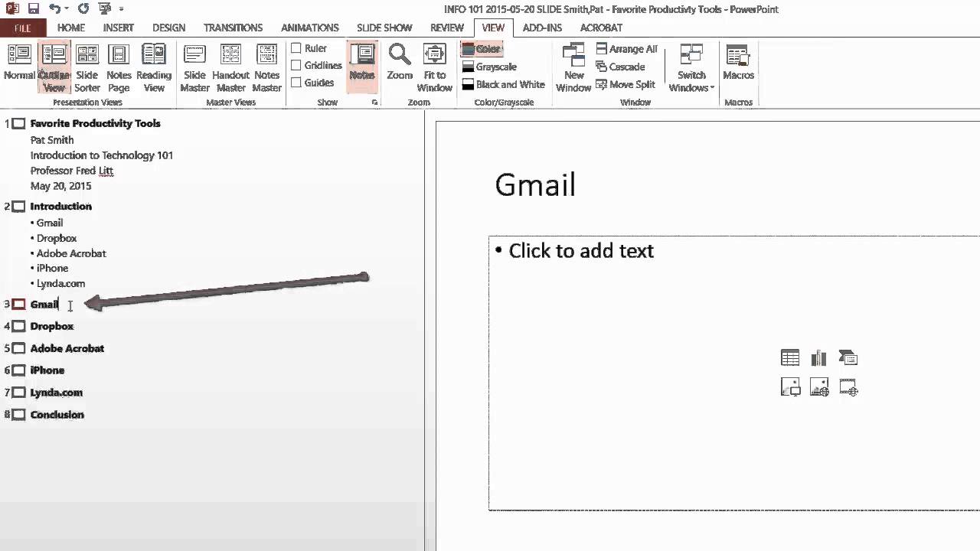This screenshot has height=551, width=980.
Task: Switch to the TRANSITIONS tab
Action: [234, 28]
